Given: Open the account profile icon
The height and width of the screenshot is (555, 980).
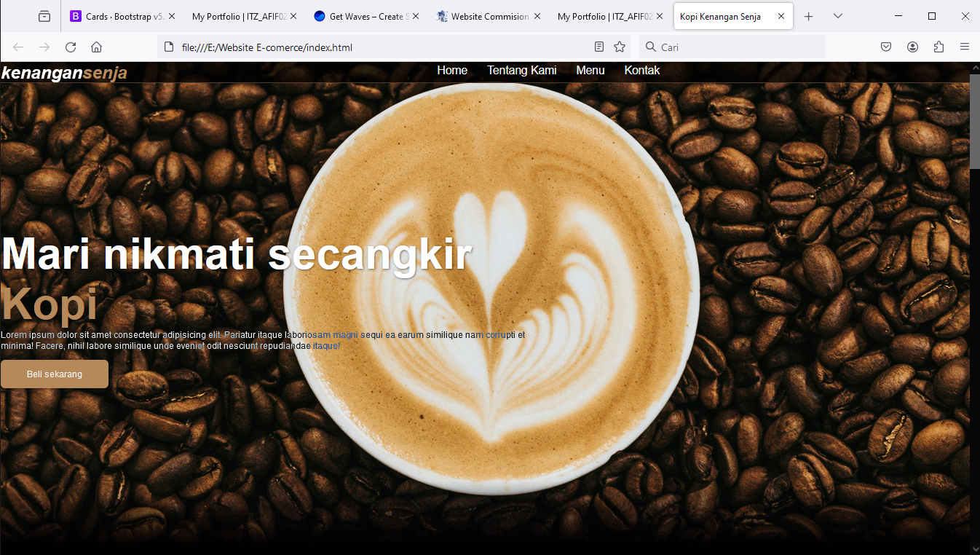Looking at the screenshot, I should click(912, 47).
